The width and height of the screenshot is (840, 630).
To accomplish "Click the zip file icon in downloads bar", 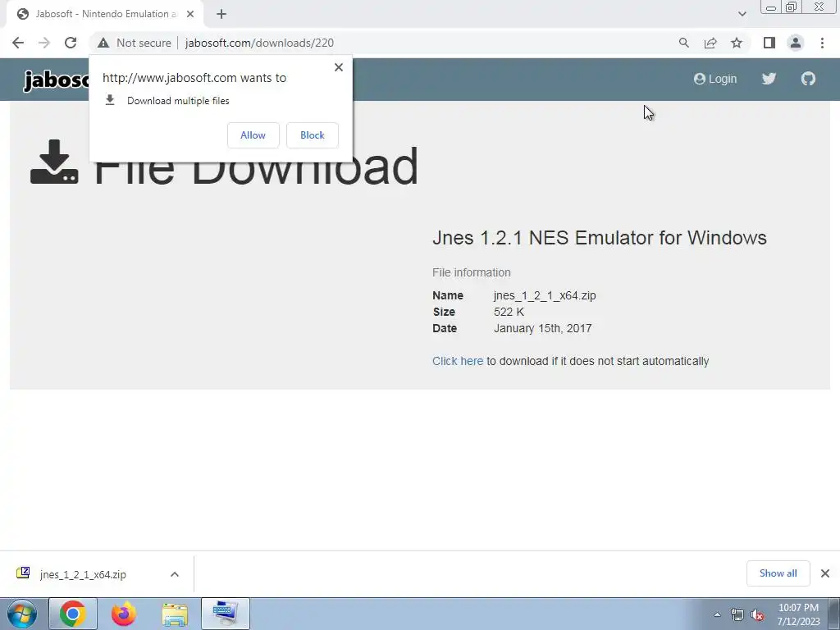I will pos(23,573).
